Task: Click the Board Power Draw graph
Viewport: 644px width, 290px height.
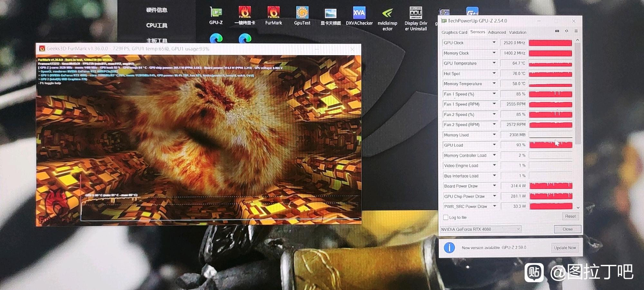Action: coord(551,186)
